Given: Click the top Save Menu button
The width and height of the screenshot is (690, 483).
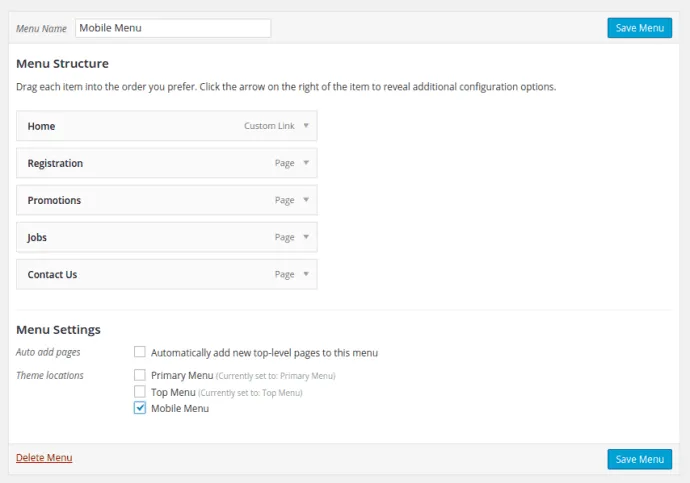Looking at the screenshot, I should point(639,28).
